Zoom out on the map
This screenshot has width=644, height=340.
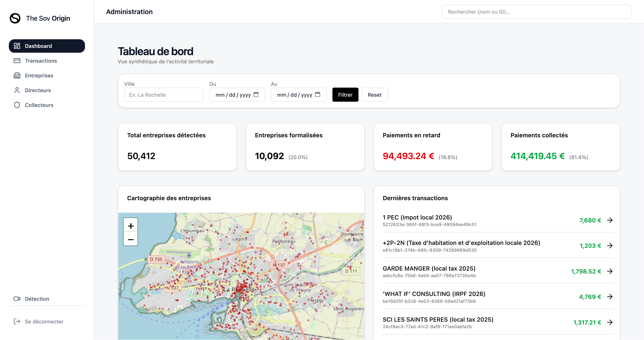click(x=131, y=240)
